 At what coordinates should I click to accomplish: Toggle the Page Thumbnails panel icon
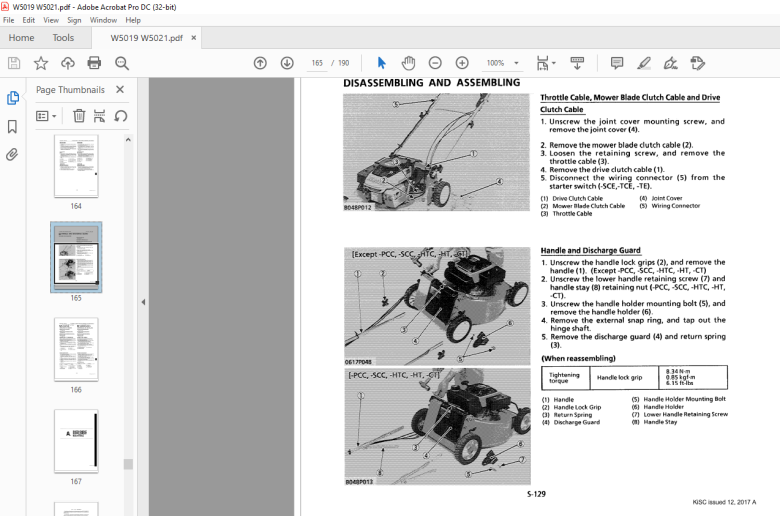pos(12,98)
